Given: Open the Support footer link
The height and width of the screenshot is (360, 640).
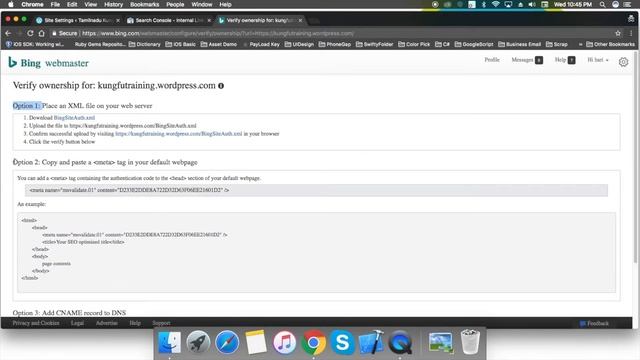Looking at the screenshot, I should click(x=161, y=323).
